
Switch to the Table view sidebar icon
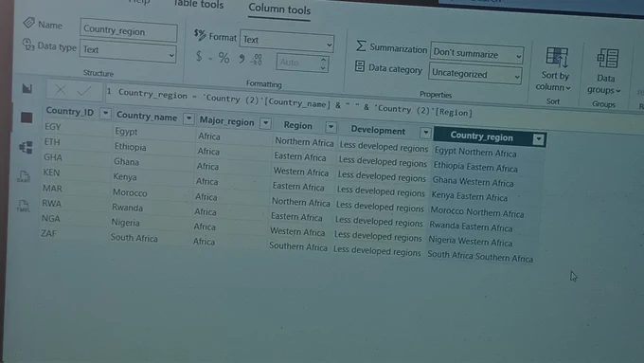27,118
